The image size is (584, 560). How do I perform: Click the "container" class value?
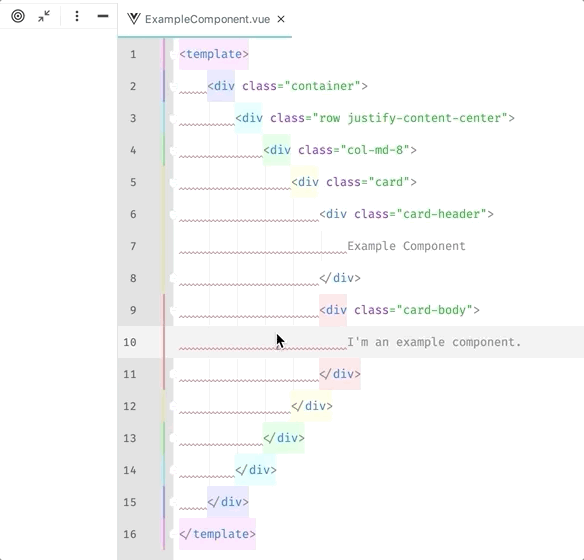click(322, 86)
